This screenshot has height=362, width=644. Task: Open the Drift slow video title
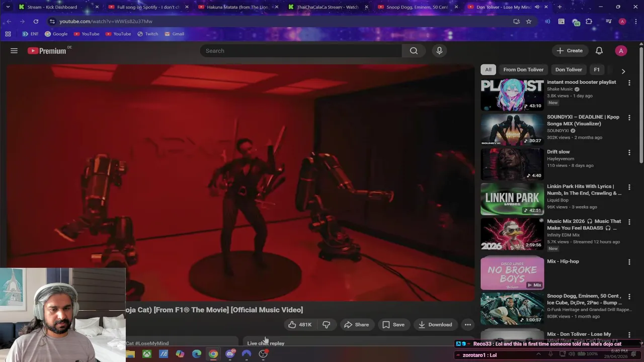pos(558,152)
